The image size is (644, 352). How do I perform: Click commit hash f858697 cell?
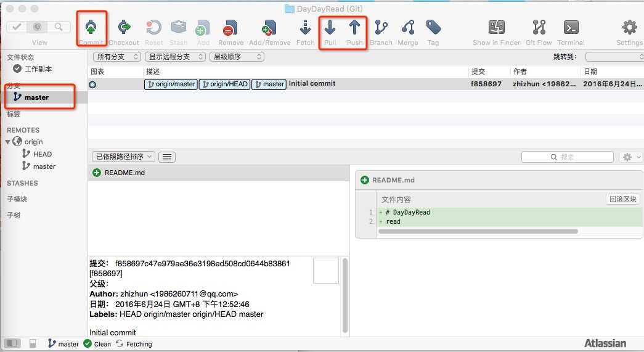tap(486, 84)
